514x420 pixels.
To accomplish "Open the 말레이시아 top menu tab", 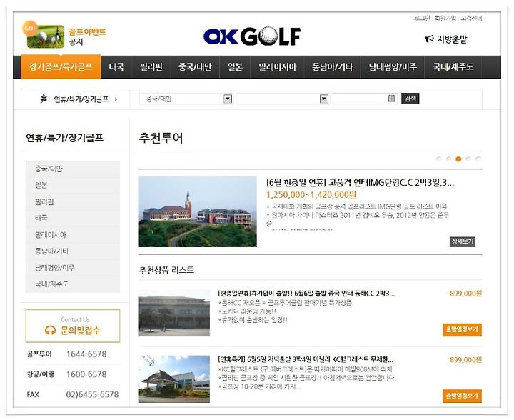I will click(277, 67).
